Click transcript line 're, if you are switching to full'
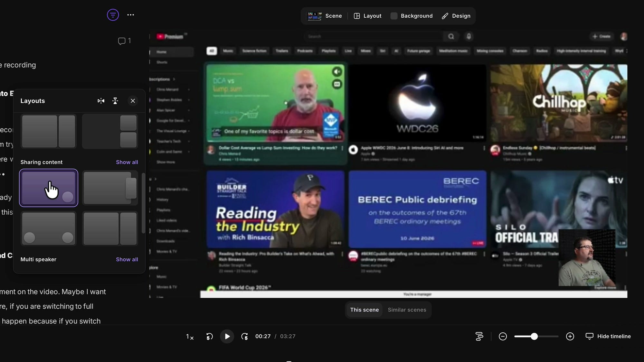The width and height of the screenshot is (644, 362). [47, 306]
